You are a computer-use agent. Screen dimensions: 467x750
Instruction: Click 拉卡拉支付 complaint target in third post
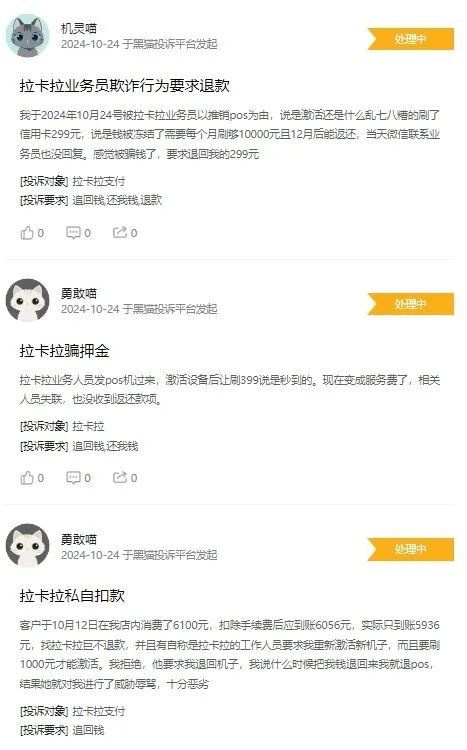pos(99,711)
